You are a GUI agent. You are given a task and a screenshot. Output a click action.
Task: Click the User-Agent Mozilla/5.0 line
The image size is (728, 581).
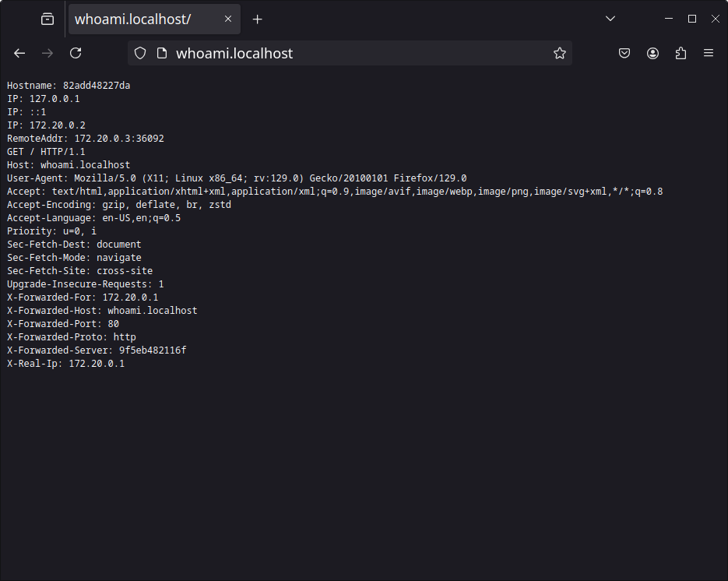[x=237, y=178]
